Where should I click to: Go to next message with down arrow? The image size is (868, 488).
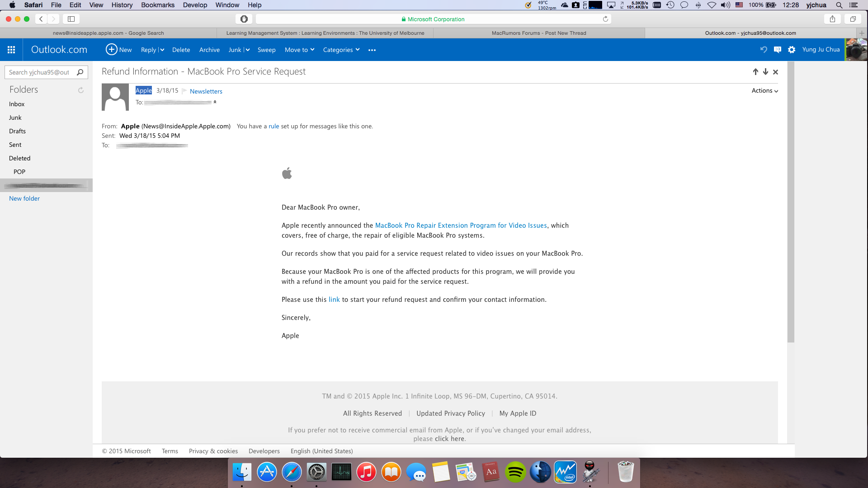(x=765, y=72)
